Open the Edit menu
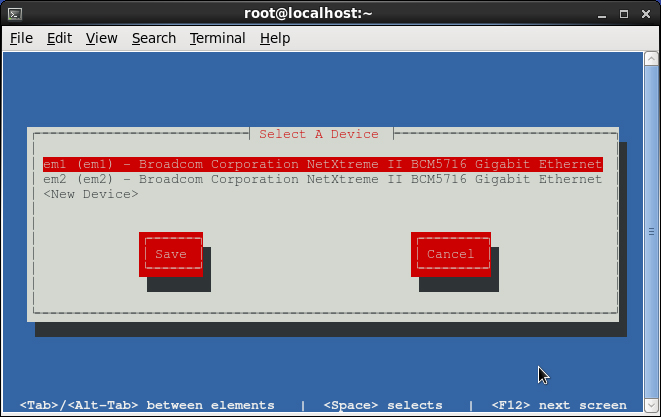The width and height of the screenshot is (661, 417). point(59,38)
